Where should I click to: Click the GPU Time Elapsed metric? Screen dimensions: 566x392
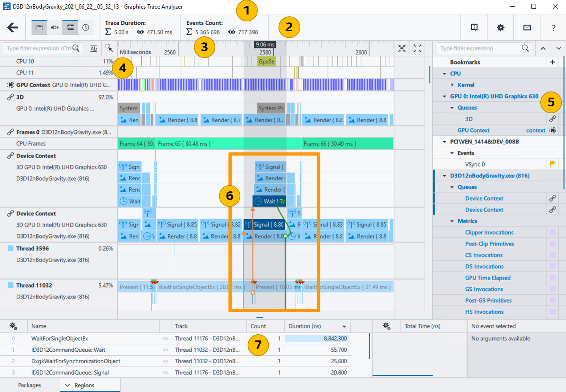[488, 278]
